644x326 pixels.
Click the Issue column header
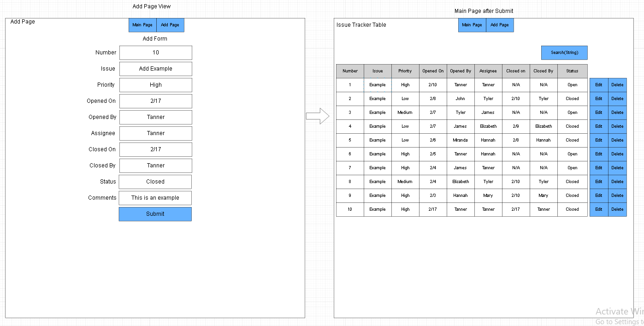click(378, 71)
